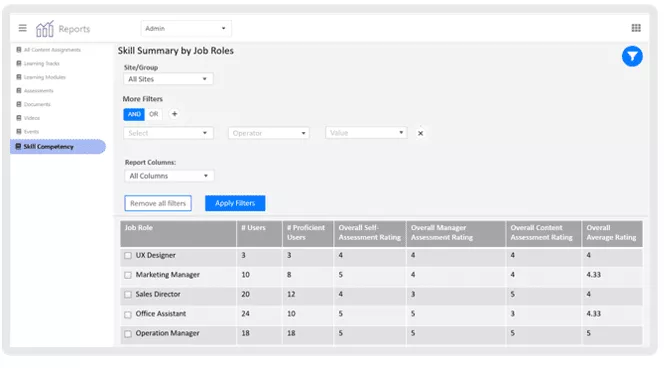
Task: Click # Proficient Users column header
Action: click(x=308, y=234)
